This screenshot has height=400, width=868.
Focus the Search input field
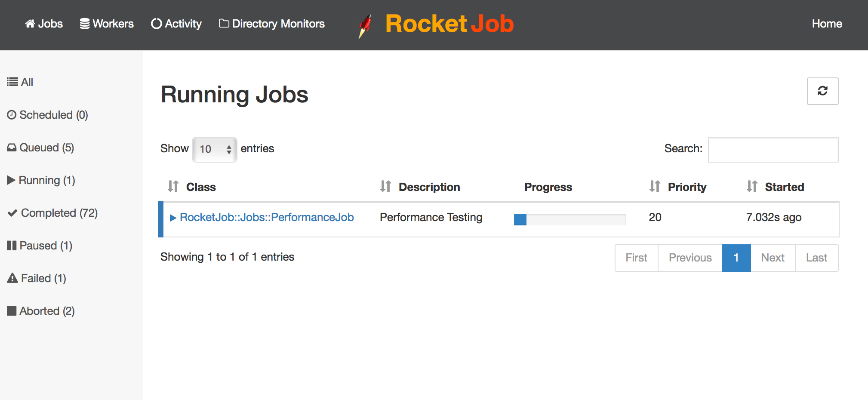click(x=773, y=149)
